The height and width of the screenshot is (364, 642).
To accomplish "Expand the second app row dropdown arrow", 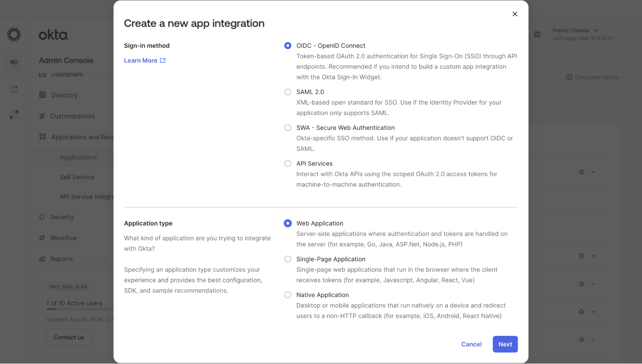I will (x=594, y=256).
